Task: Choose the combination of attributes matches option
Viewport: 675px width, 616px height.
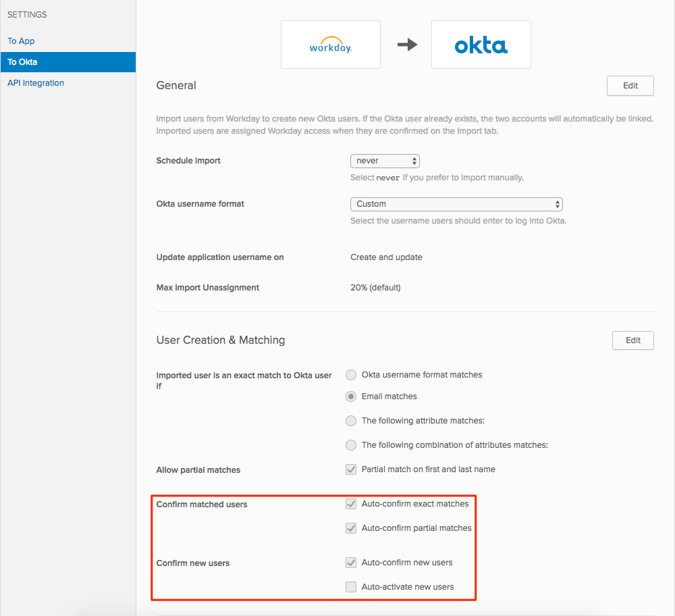Action: (351, 445)
